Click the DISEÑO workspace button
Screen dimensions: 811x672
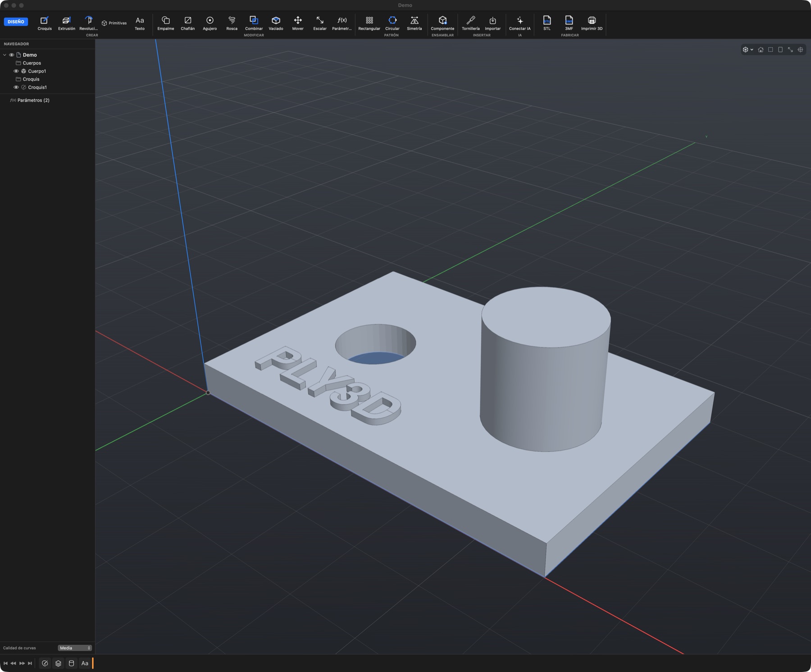(x=16, y=22)
